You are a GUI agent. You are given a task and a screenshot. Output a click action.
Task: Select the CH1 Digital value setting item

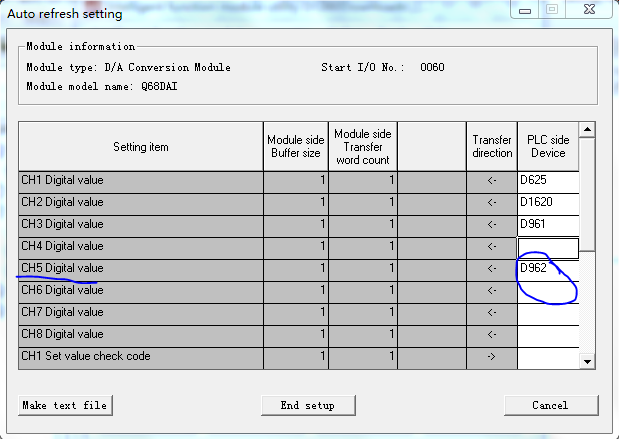tap(140, 181)
